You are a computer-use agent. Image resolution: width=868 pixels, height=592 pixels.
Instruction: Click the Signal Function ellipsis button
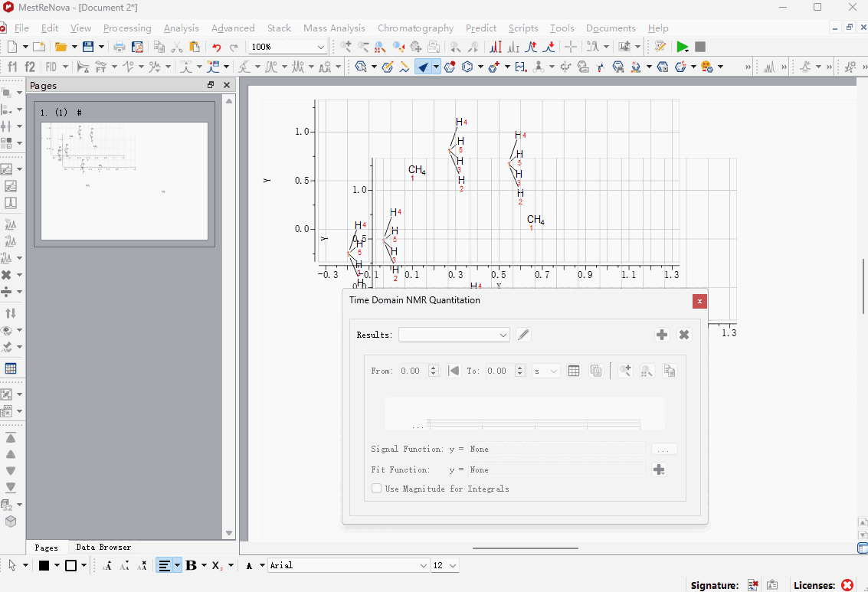click(663, 450)
